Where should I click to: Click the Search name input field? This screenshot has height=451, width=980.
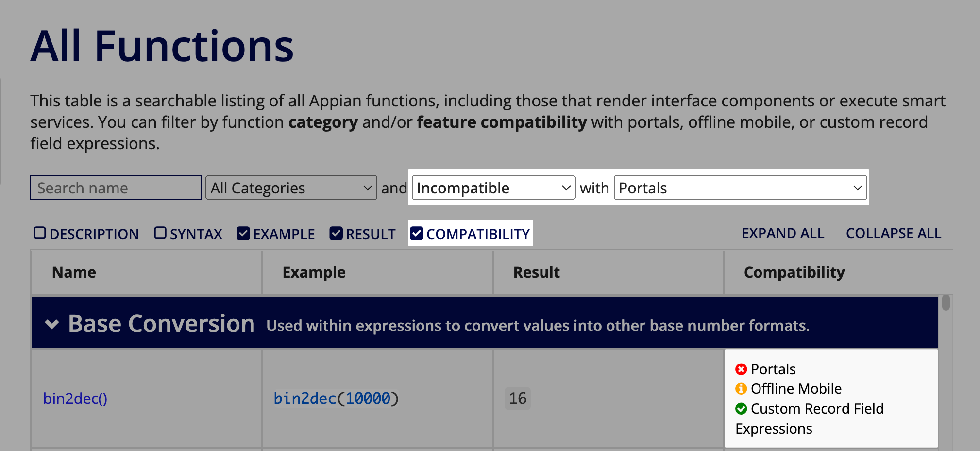[116, 188]
